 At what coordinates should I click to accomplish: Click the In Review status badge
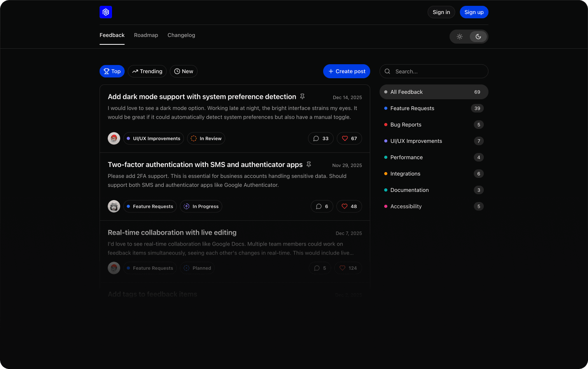point(206,139)
